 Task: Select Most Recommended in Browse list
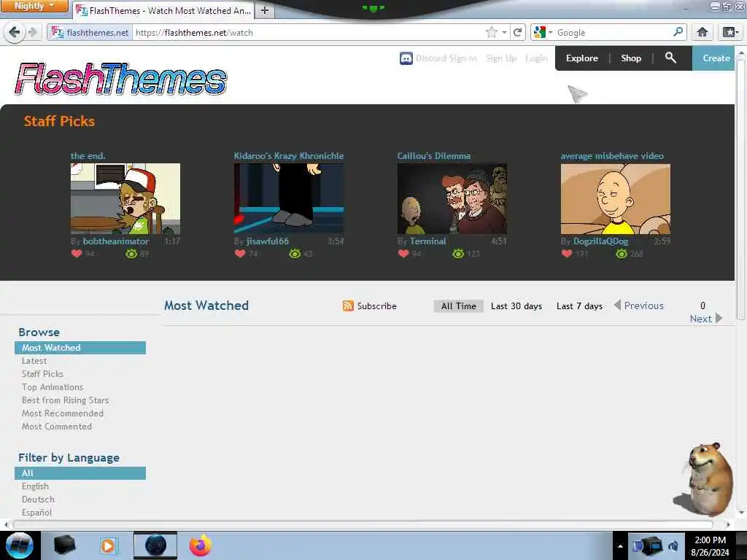(63, 413)
